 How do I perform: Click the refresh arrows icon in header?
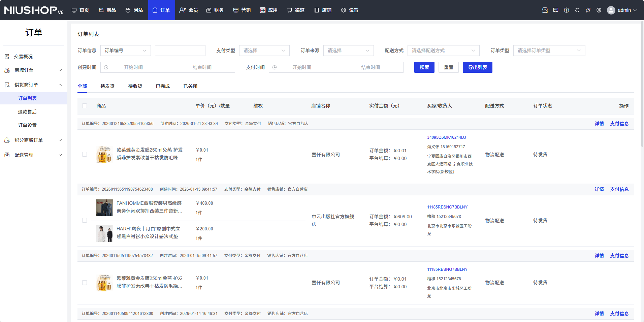(577, 10)
